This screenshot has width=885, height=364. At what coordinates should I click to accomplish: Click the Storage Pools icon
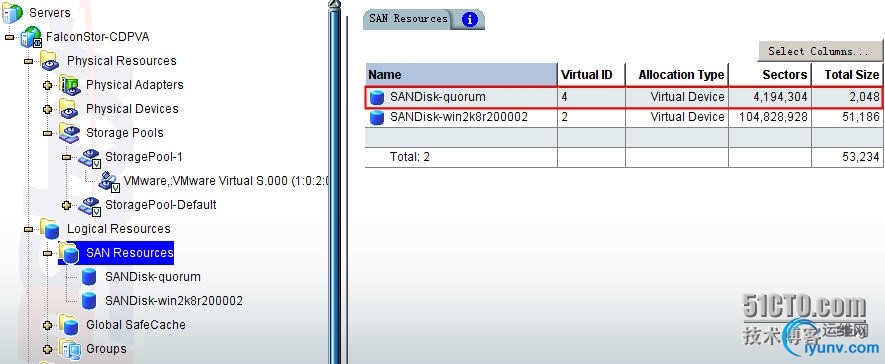pos(69,133)
